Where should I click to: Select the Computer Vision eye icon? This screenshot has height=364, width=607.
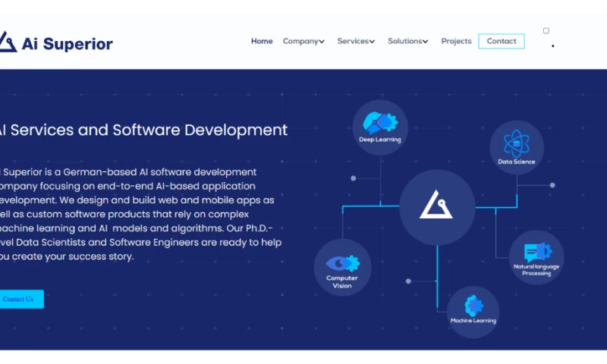[342, 263]
